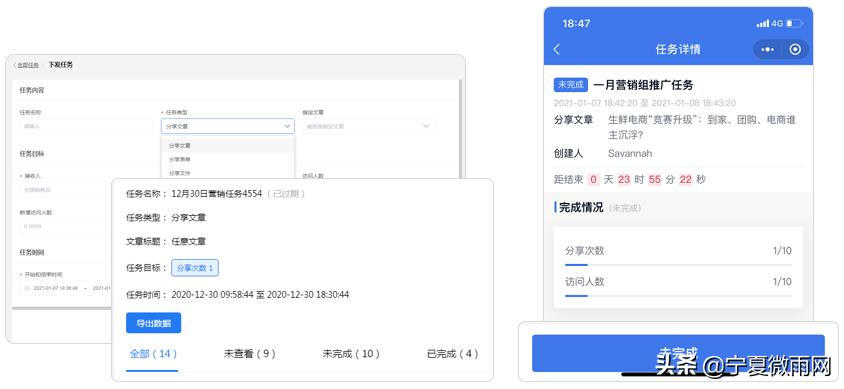Switch to the 已完成（4）tab
Screen dimensions: 844x389
click(452, 354)
